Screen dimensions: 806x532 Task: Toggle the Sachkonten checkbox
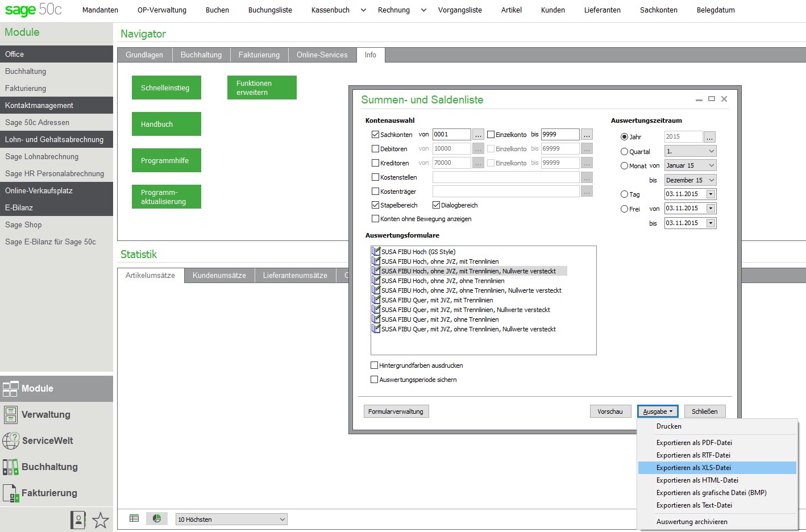[375, 135]
